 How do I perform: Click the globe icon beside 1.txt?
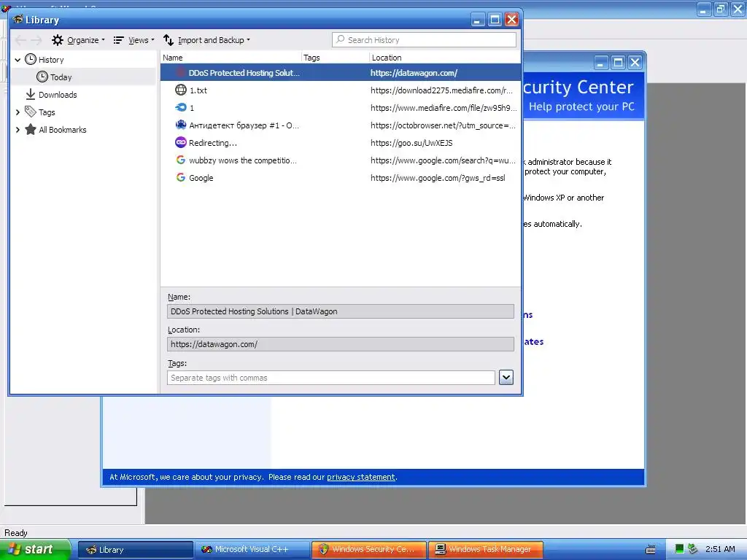(x=181, y=90)
